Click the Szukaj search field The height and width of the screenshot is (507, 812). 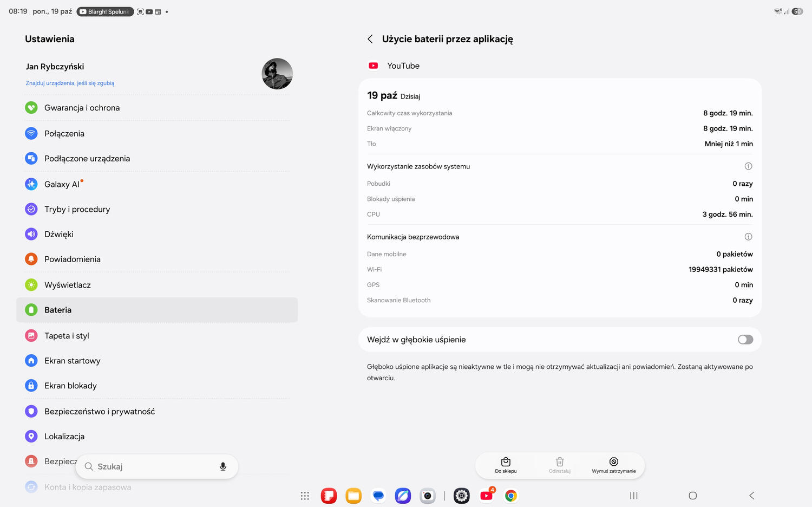(157, 466)
